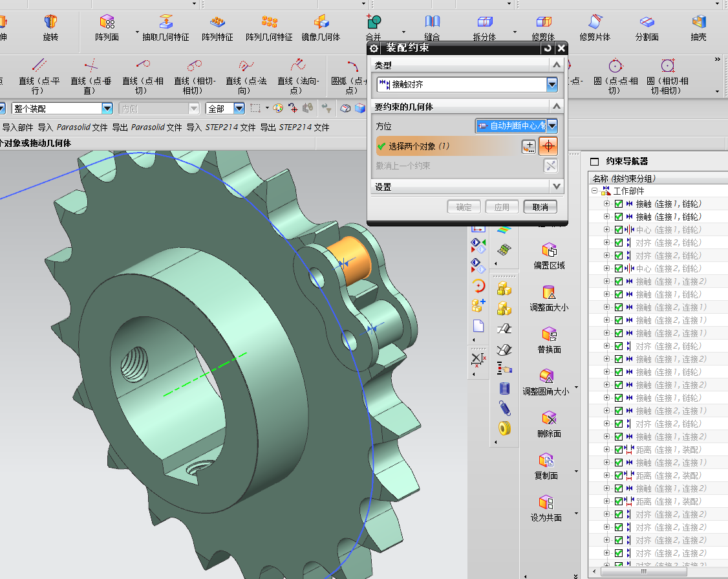Collapse the 类型 section in dialog
Viewport: 728px width, 579px height.
pyautogui.click(x=556, y=65)
